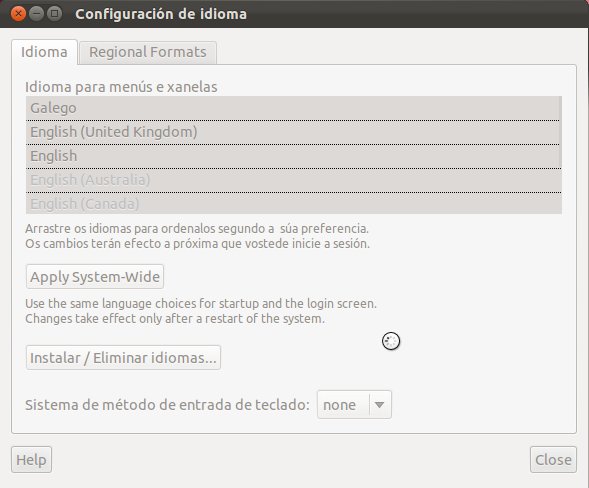The width and height of the screenshot is (589, 488).
Task: Open Instalar / Eliminar idiomas dialog
Action: tap(123, 358)
